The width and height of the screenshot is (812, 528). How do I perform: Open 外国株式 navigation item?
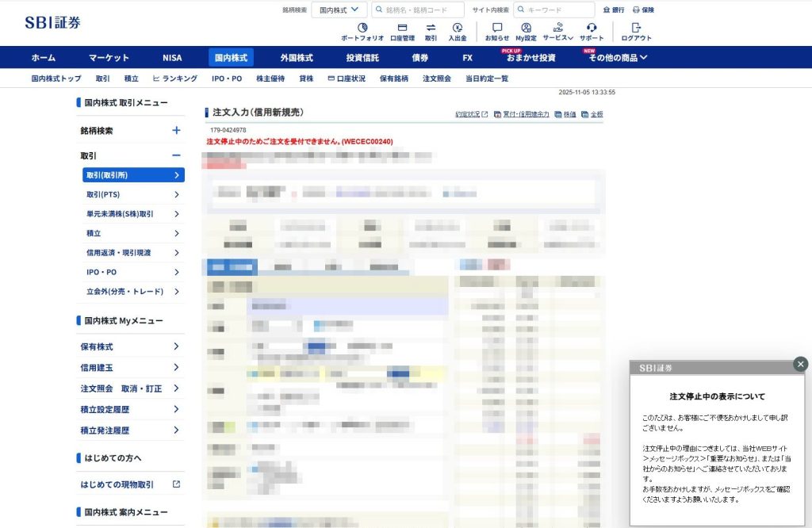click(297, 58)
